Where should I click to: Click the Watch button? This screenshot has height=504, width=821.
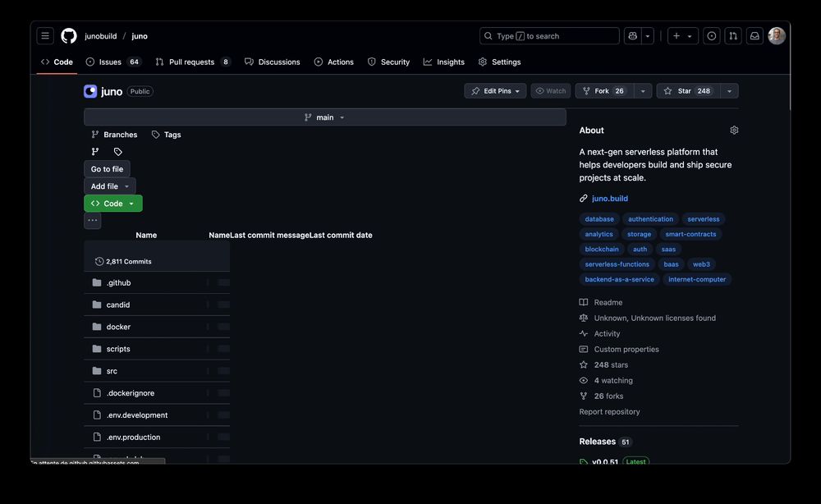(551, 91)
